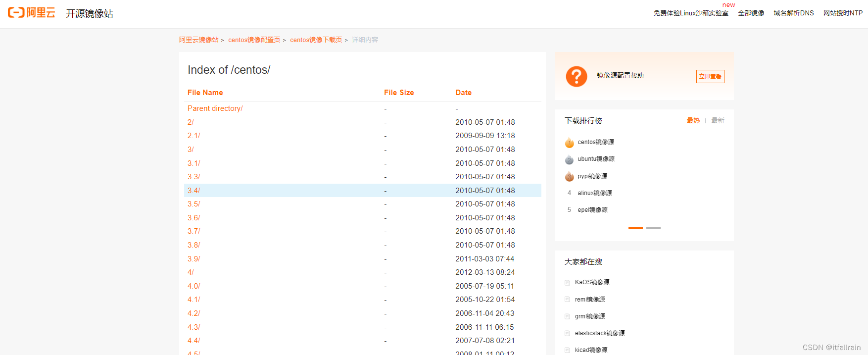This screenshot has height=355, width=868.
Task: Open the 3.6/ directory
Action: [x=193, y=218]
